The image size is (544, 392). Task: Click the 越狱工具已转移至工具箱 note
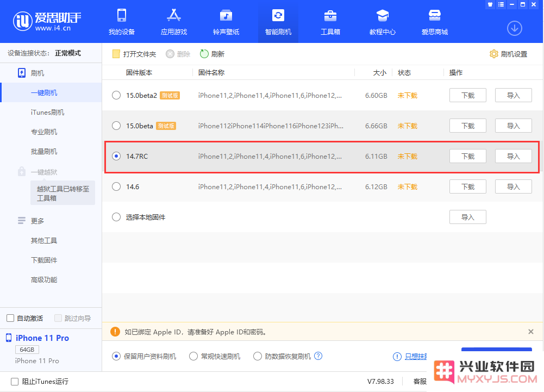pyautogui.click(x=63, y=193)
